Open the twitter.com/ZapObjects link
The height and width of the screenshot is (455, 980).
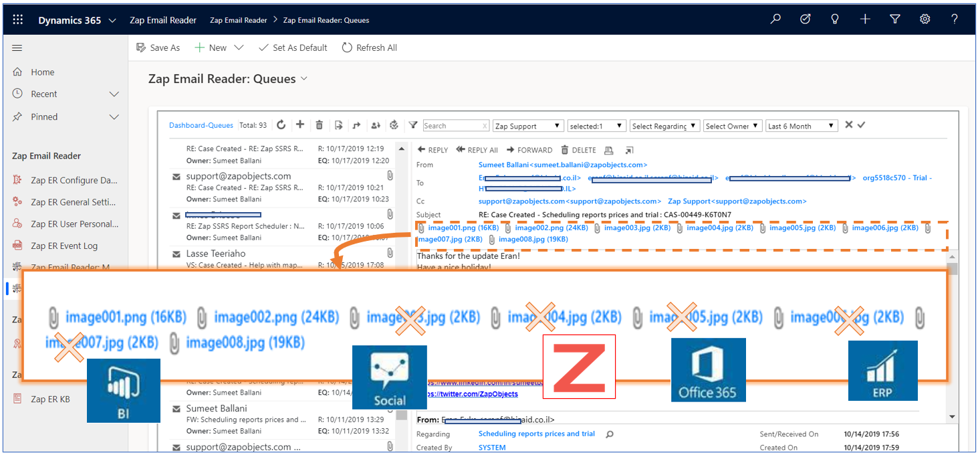coord(472,394)
